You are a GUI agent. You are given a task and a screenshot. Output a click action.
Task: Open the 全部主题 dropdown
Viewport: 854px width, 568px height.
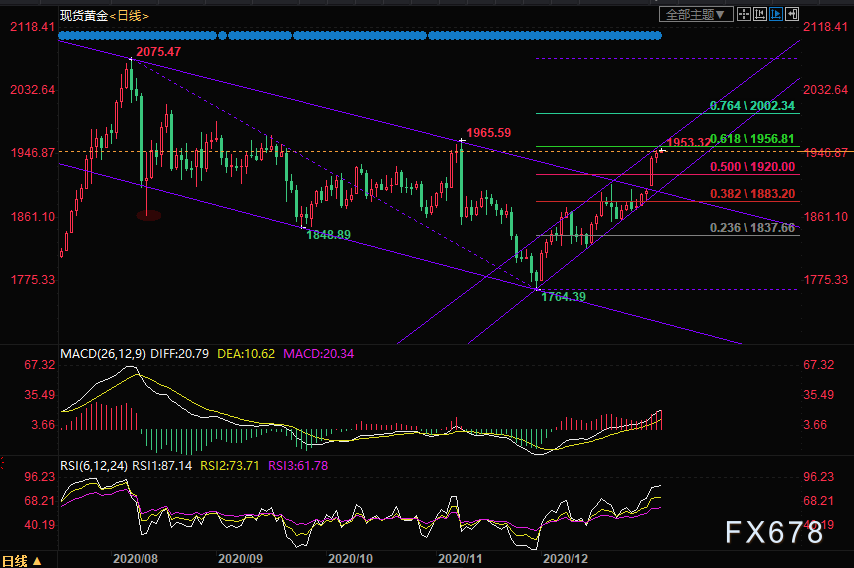[x=697, y=14]
